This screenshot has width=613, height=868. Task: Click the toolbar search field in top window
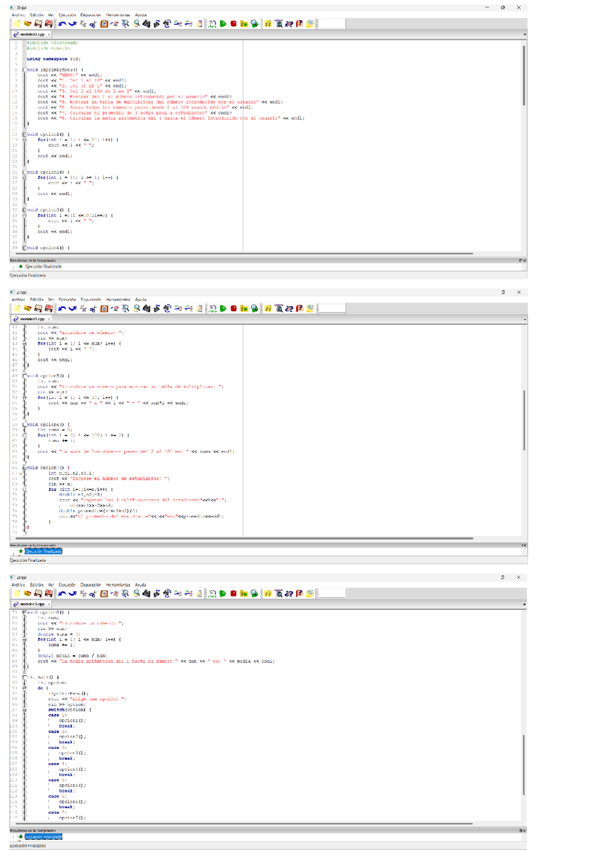[x=331, y=23]
